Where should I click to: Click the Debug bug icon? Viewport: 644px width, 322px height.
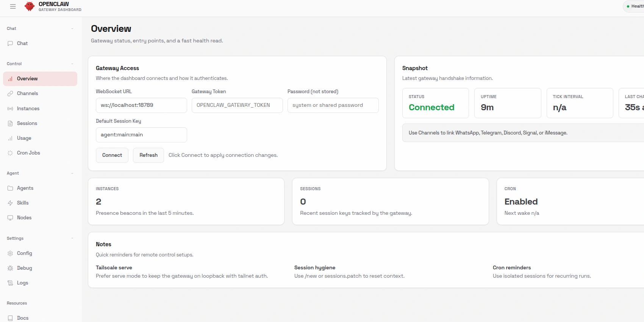coord(10,268)
